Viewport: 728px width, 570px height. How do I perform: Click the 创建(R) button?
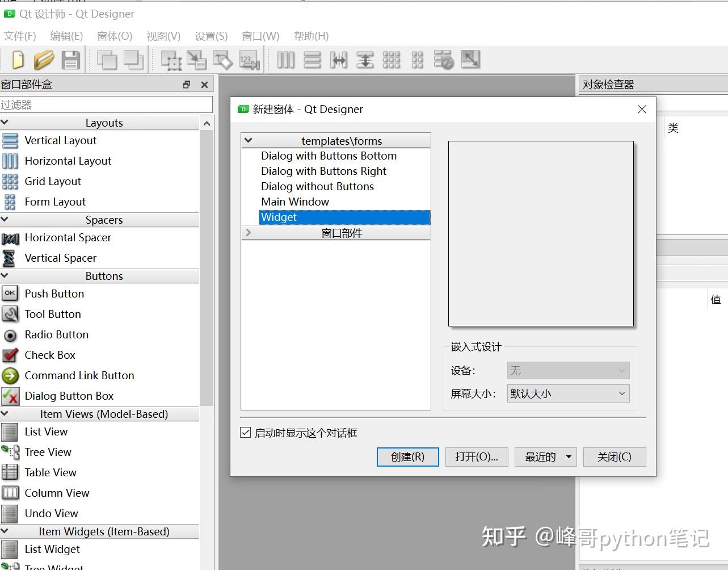[x=407, y=456]
